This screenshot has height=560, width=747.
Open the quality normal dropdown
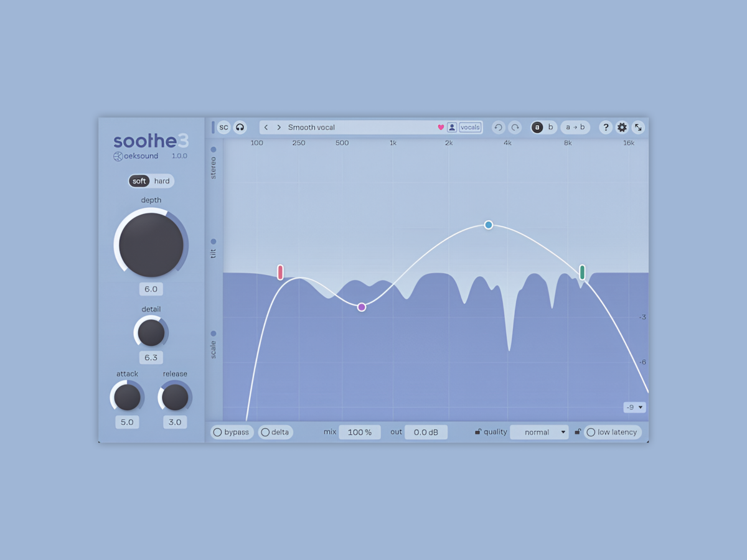(539, 432)
